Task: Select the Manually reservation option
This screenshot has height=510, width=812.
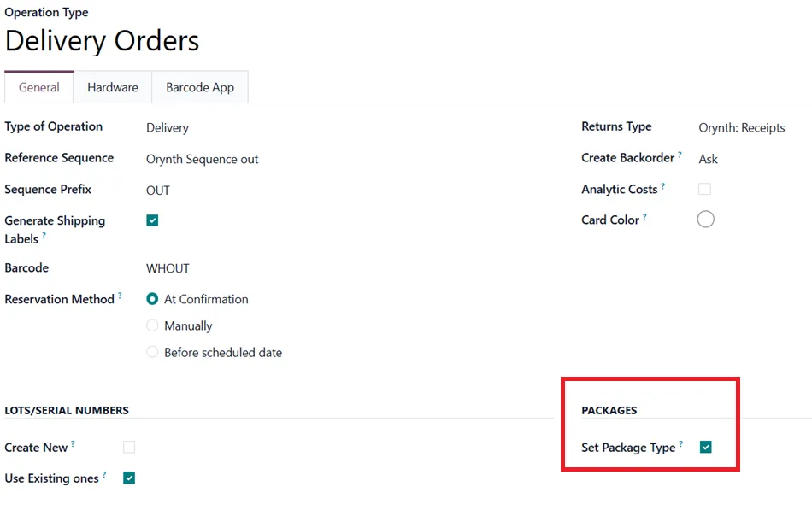Action: [x=179, y=325]
